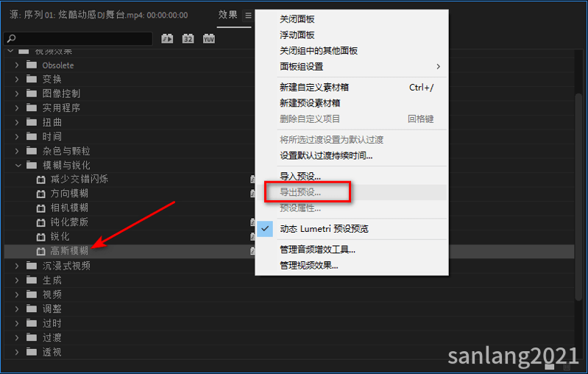Image resolution: width=588 pixels, height=374 pixels.
Task: Click the 扭曲 folder icon
Action: (32, 122)
